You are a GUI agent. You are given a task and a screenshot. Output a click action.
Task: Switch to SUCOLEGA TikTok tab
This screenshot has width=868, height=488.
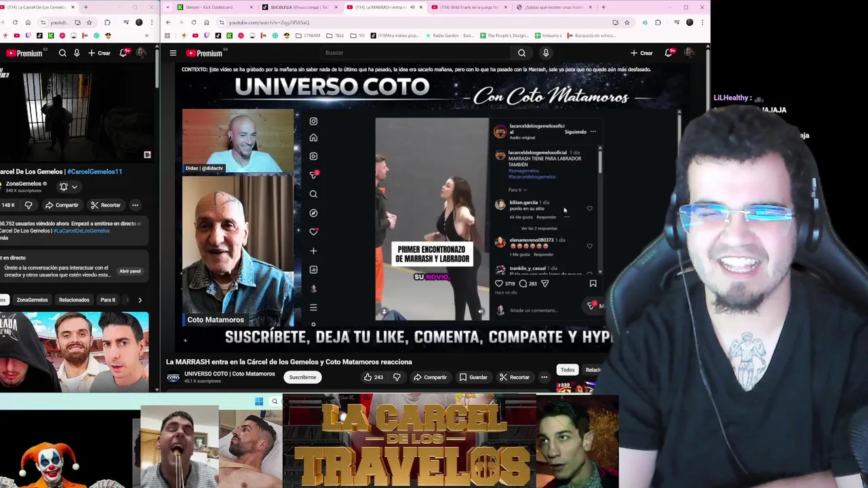pos(299,7)
